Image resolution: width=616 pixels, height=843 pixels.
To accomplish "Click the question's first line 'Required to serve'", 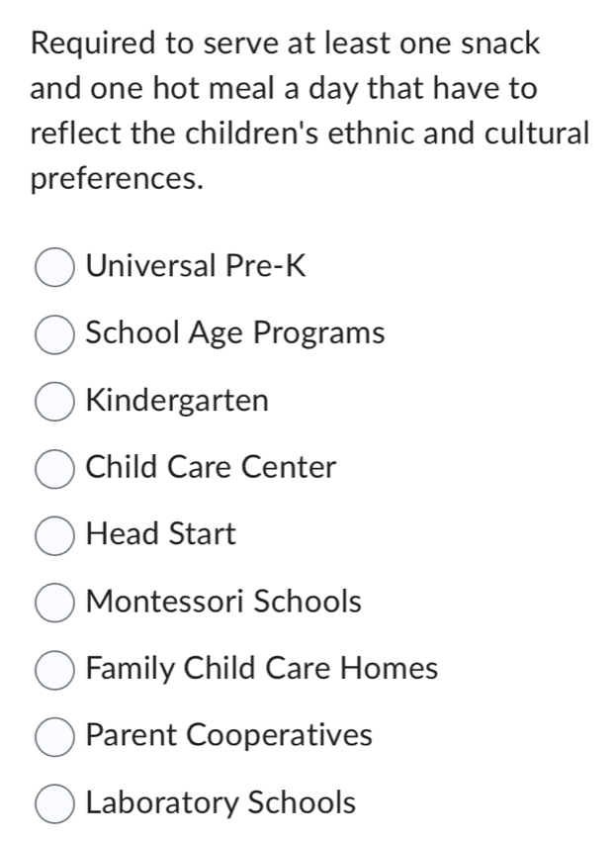I will pos(285,44).
